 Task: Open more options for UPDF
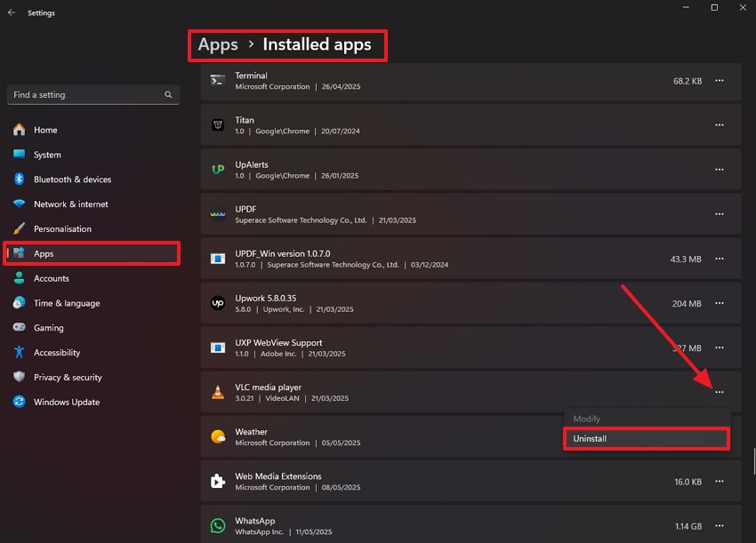(x=720, y=214)
